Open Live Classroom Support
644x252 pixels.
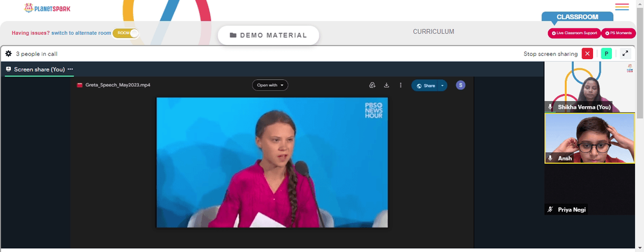coord(574,33)
